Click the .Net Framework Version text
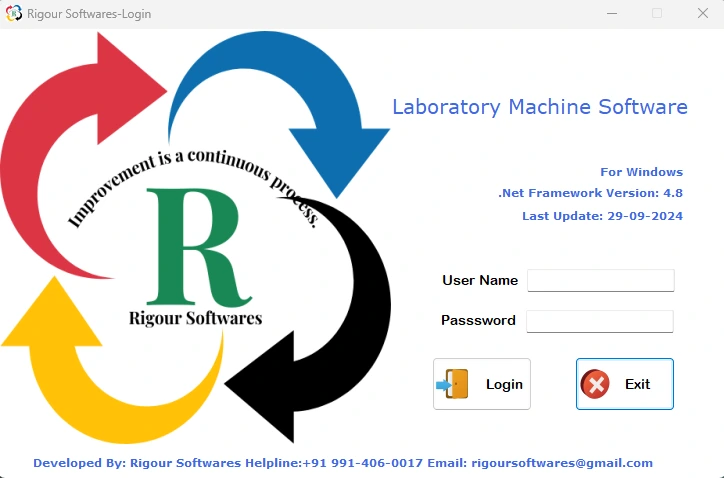This screenshot has height=478, width=724. (590, 194)
